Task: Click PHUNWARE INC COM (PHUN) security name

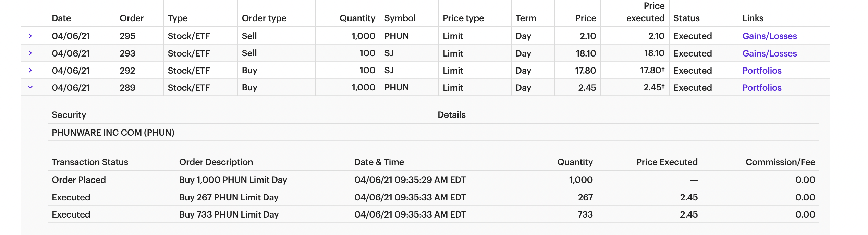Action: pos(113,133)
